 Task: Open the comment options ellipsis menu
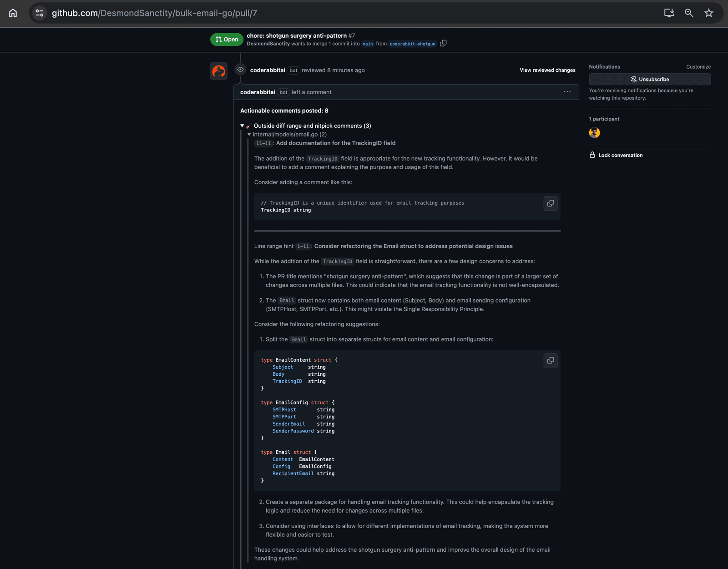pos(567,92)
